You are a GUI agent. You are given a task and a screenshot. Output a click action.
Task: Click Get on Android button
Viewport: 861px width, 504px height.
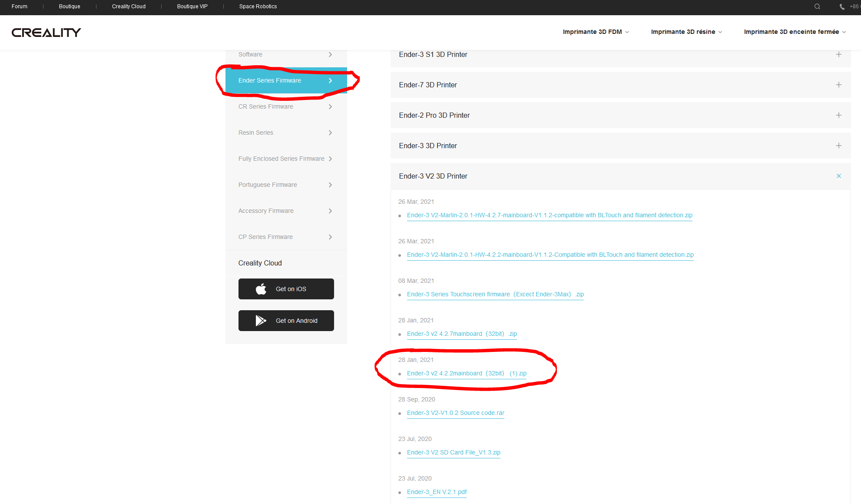tap(286, 321)
